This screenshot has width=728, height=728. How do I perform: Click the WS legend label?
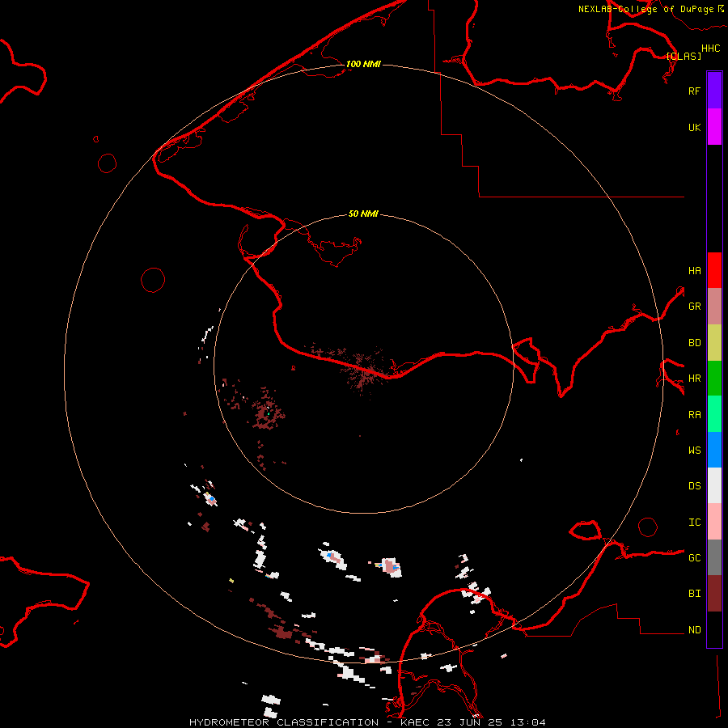pyautogui.click(x=694, y=450)
